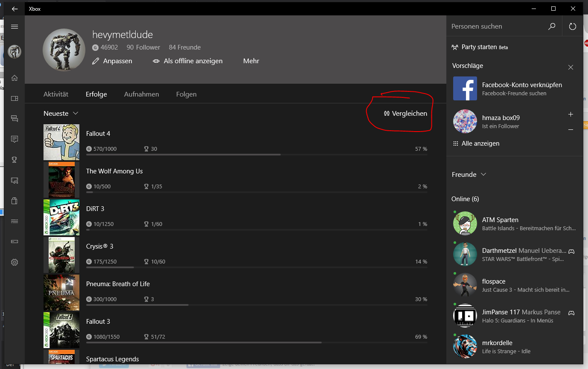
Task: Open the hamburger navigation menu
Action: [15, 26]
